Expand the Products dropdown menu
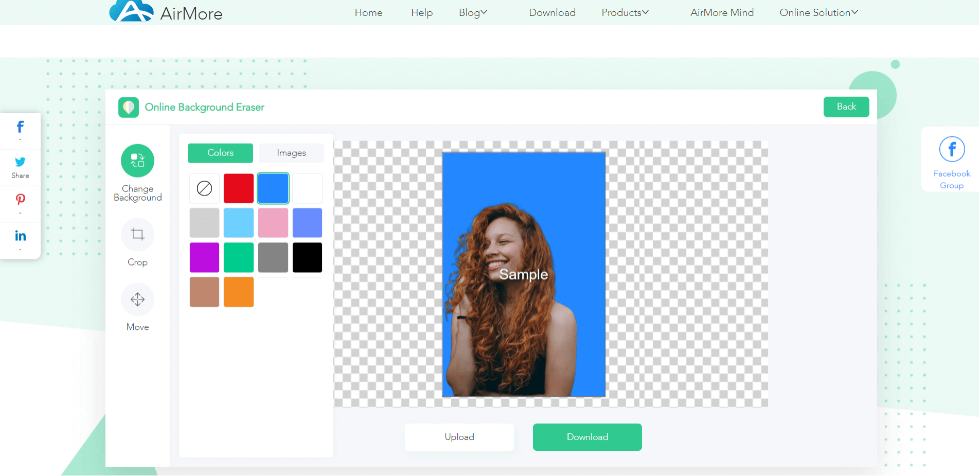Image resolution: width=980 pixels, height=476 pixels. (625, 12)
